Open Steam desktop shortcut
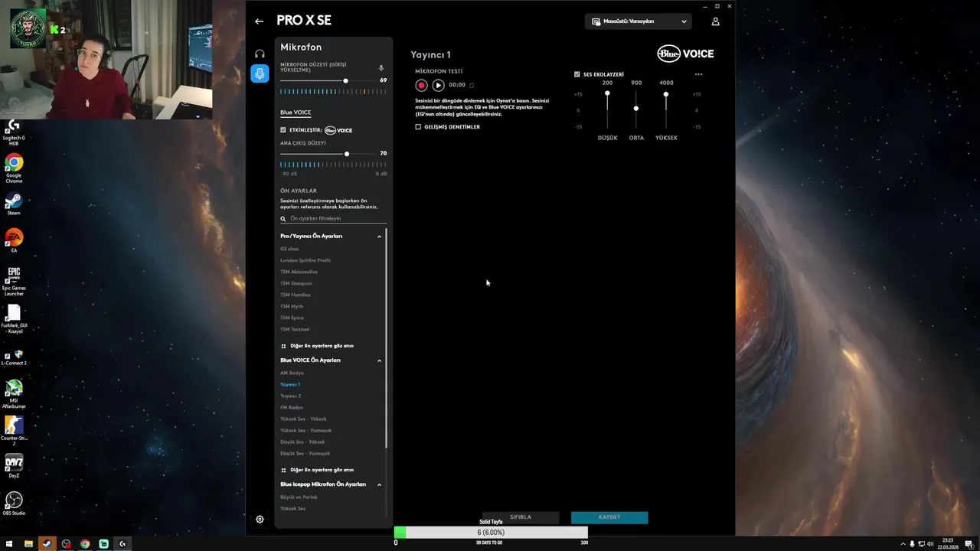The image size is (980, 551). (x=14, y=204)
